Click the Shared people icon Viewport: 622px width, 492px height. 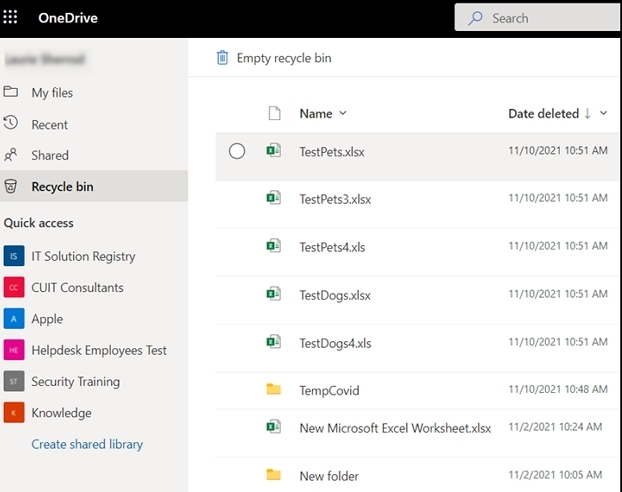tap(11, 154)
